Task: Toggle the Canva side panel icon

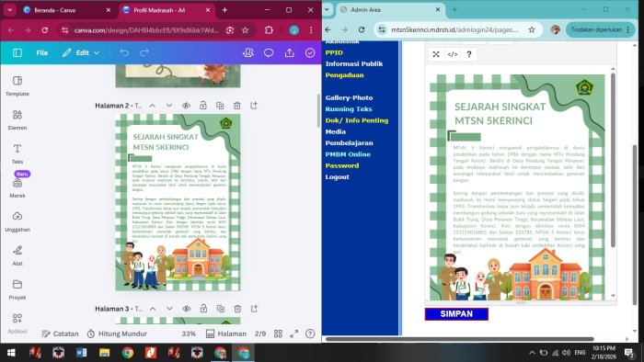Action: click(17, 53)
